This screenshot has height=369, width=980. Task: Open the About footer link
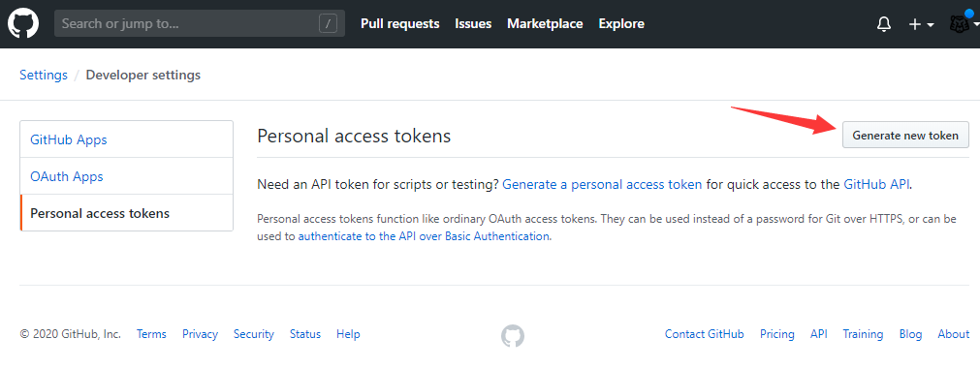[954, 334]
